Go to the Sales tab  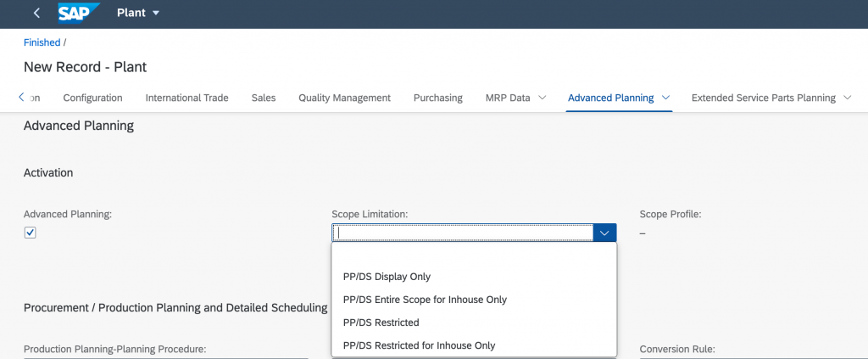click(264, 98)
